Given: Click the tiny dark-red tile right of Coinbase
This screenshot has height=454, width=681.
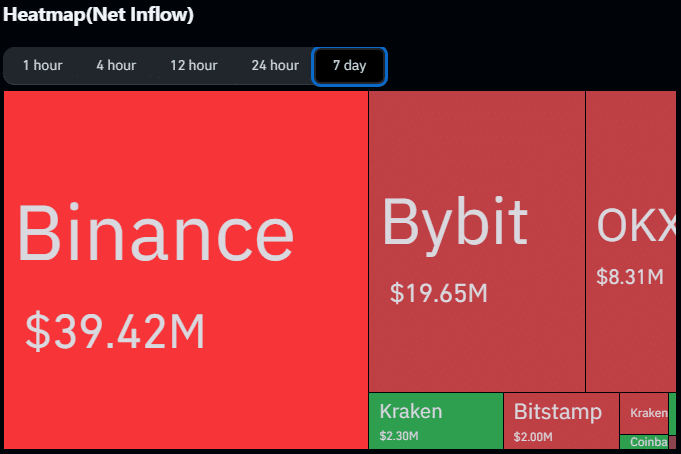Looking at the screenshot, I should 673,442.
